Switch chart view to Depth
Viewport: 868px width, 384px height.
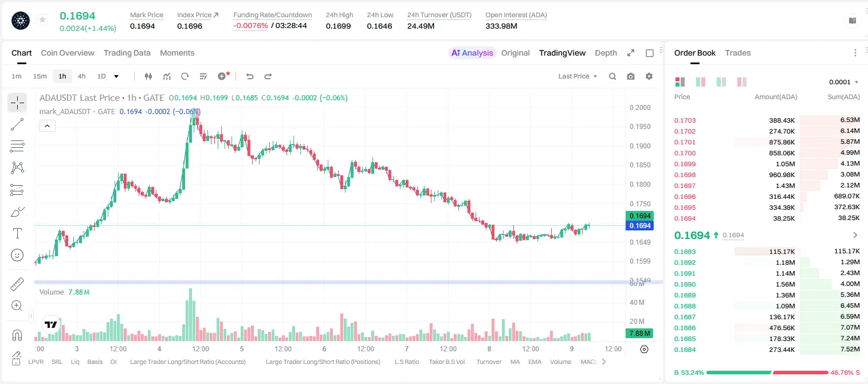(x=606, y=53)
